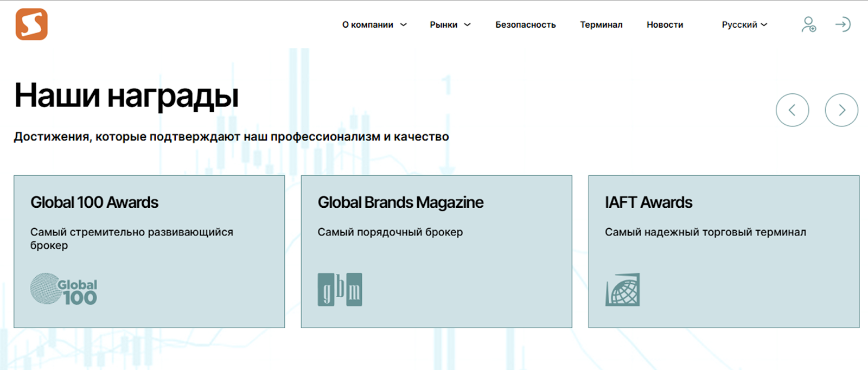Image resolution: width=868 pixels, height=370 pixels.
Task: Open the Новости page
Action: (665, 24)
